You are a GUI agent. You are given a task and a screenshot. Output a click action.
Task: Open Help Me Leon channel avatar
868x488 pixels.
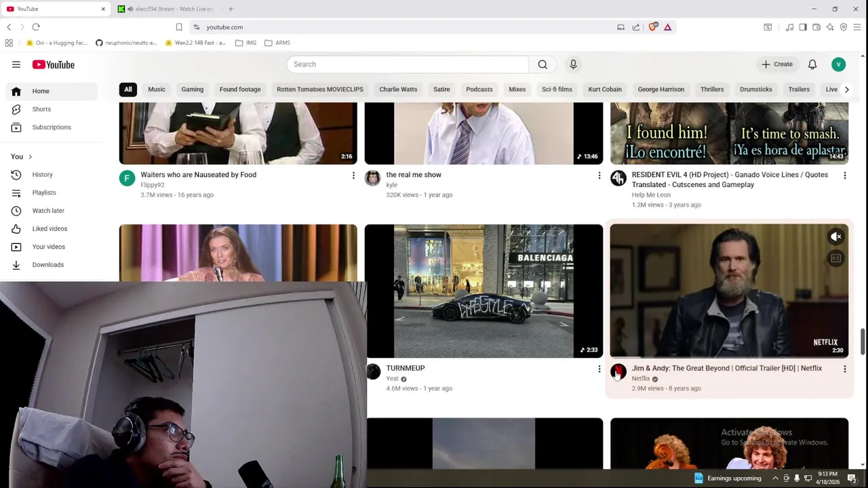(x=618, y=178)
